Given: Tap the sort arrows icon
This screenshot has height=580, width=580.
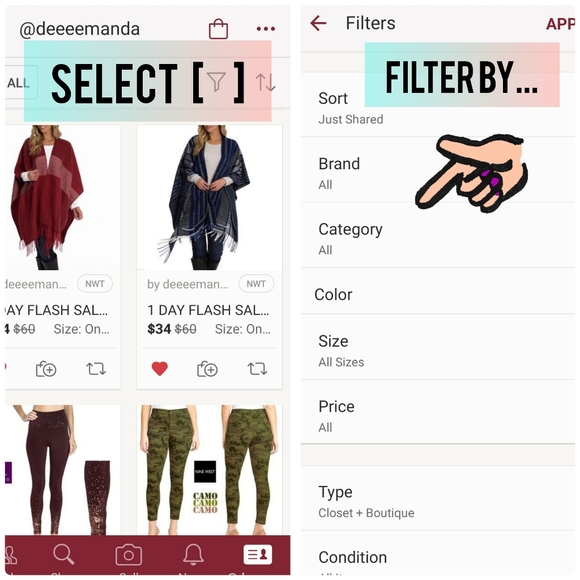Looking at the screenshot, I should pyautogui.click(x=266, y=82).
